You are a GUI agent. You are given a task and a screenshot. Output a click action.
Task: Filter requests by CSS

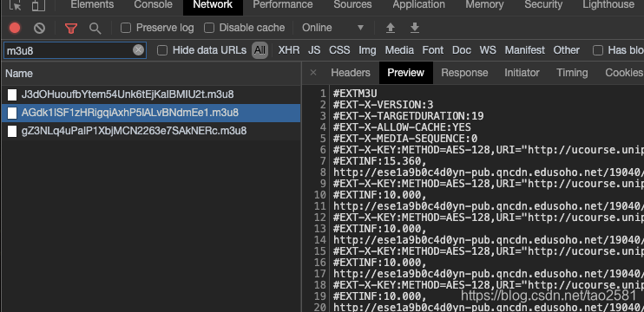(x=339, y=50)
